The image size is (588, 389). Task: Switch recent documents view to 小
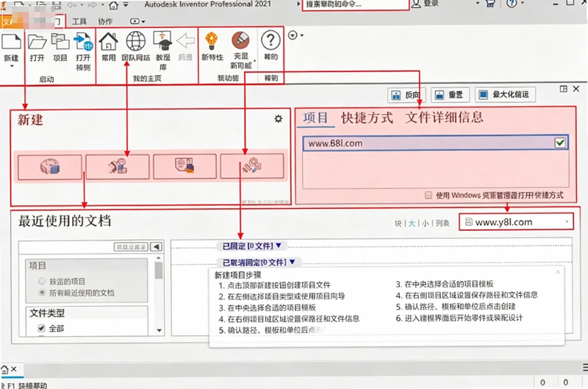pyautogui.click(x=425, y=224)
